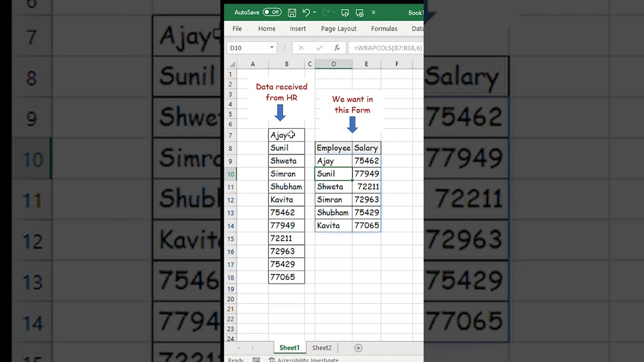Click the greyed-out Redo arrow icon
Viewport: 644px width, 362px height.
[326, 13]
